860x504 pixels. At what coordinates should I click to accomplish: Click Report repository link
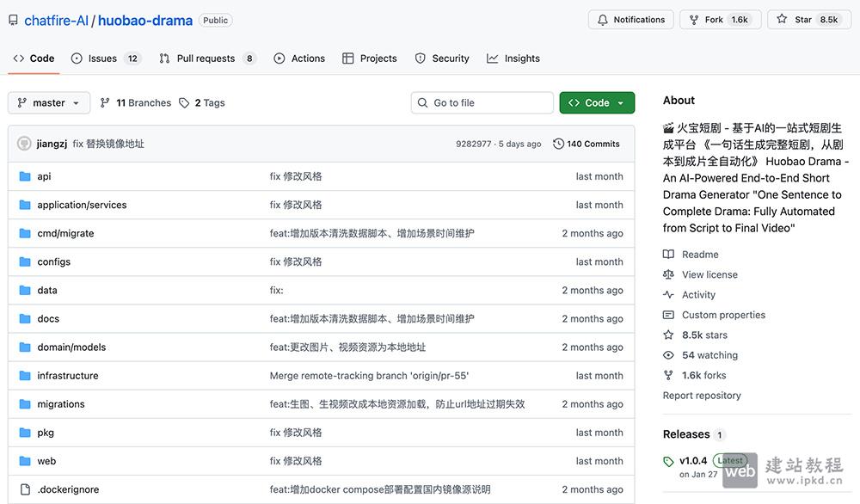pyautogui.click(x=702, y=395)
